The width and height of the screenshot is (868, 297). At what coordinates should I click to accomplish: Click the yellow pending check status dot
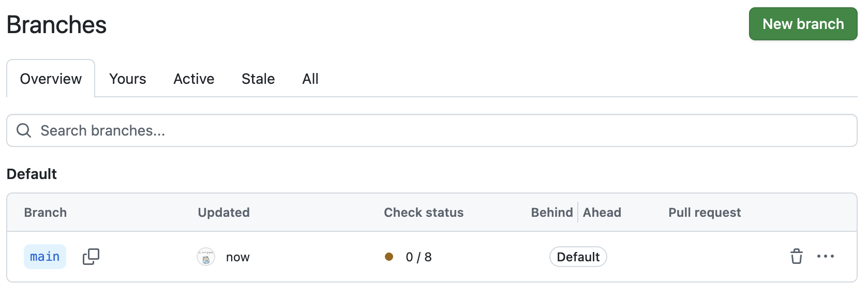389,257
